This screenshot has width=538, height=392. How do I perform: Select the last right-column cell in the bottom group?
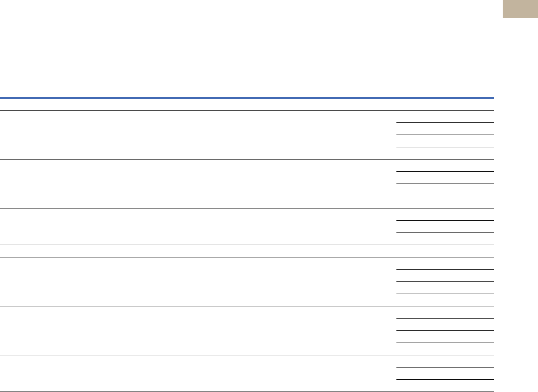click(444, 385)
